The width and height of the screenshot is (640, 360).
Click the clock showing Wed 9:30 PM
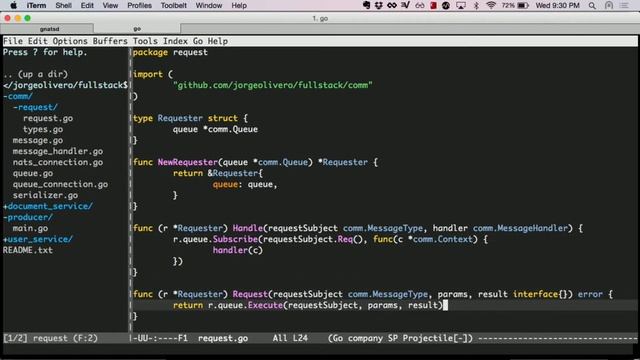pyautogui.click(x=557, y=5)
